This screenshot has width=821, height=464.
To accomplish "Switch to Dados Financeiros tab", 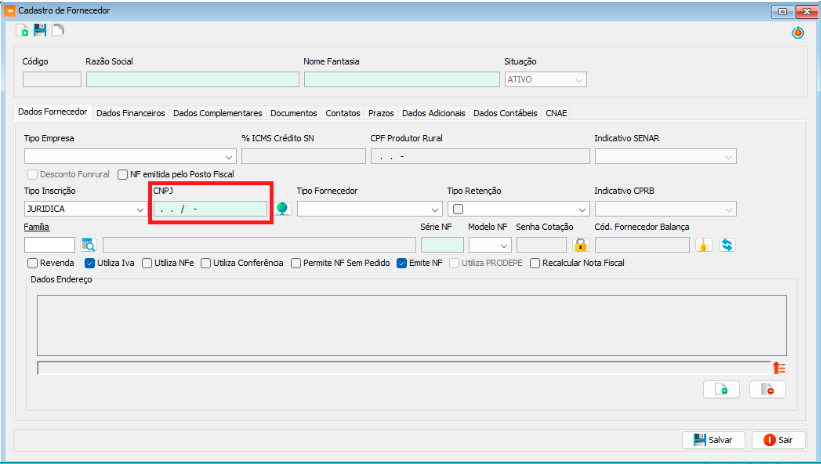I will pyautogui.click(x=130, y=113).
